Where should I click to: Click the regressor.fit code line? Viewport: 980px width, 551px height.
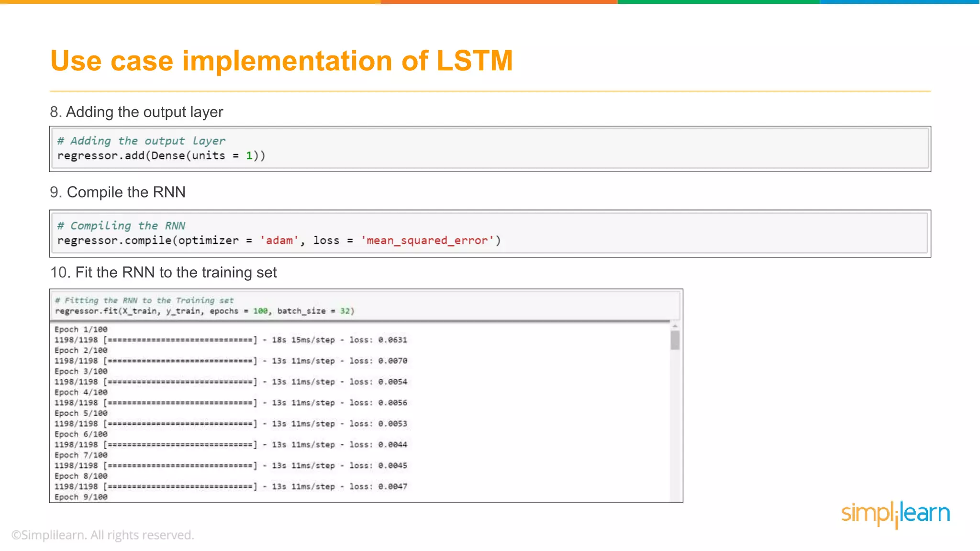click(x=204, y=311)
